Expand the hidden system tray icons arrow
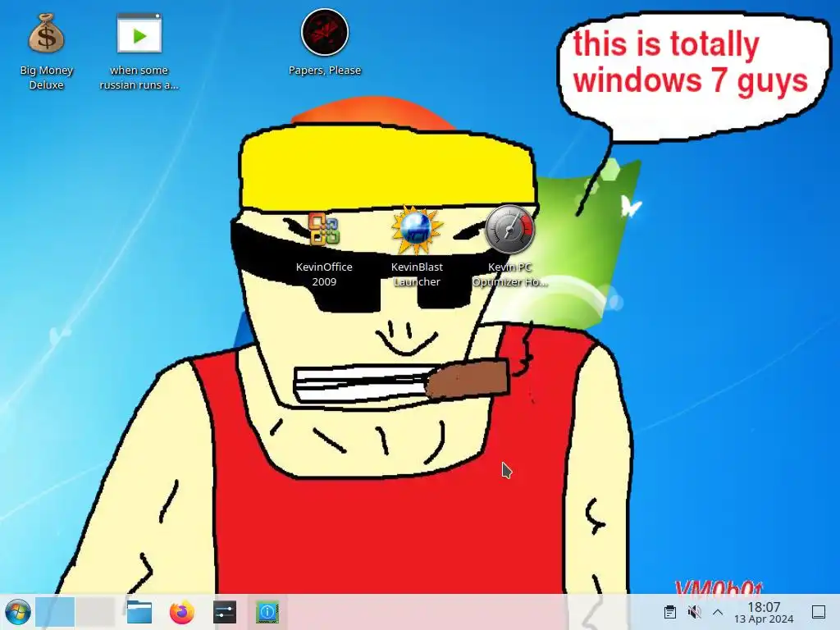The height and width of the screenshot is (630, 840). tap(718, 612)
